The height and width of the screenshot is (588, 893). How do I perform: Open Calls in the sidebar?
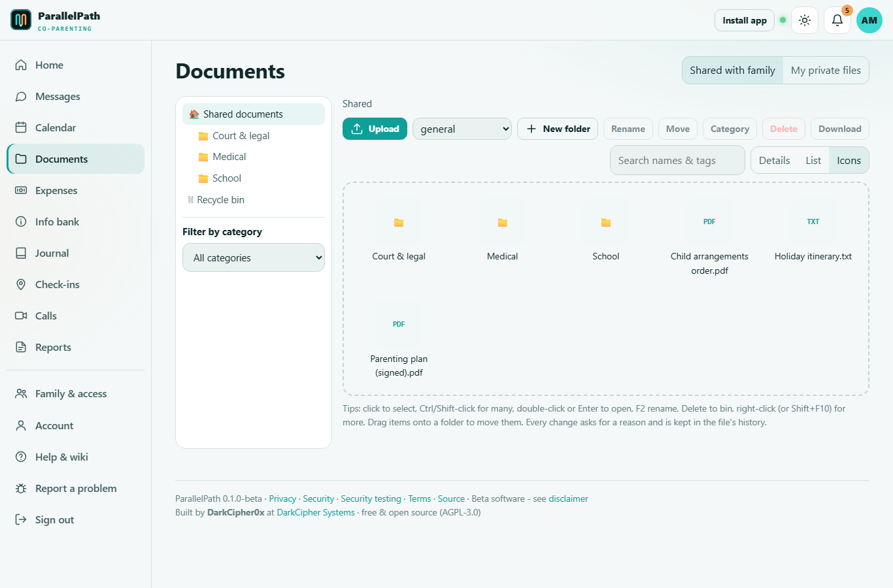click(x=75, y=316)
